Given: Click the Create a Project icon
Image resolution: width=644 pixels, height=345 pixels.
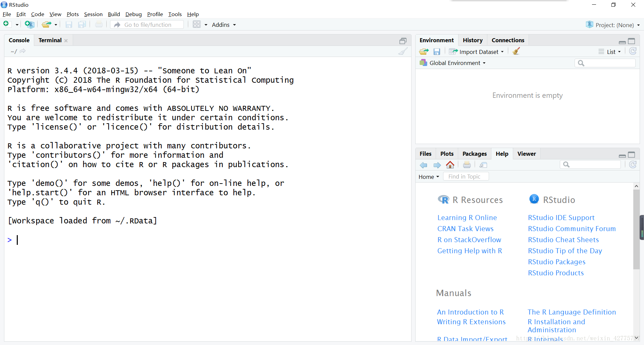Looking at the screenshot, I should (30, 24).
